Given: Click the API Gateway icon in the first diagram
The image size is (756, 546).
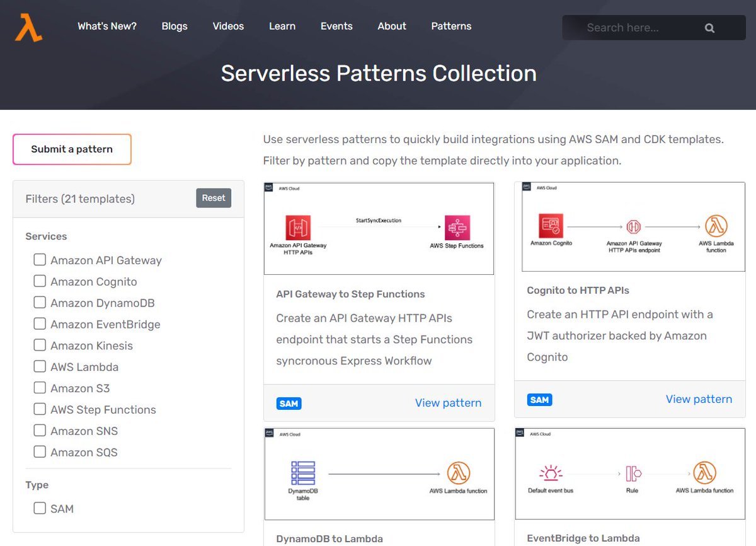Looking at the screenshot, I should [x=298, y=228].
